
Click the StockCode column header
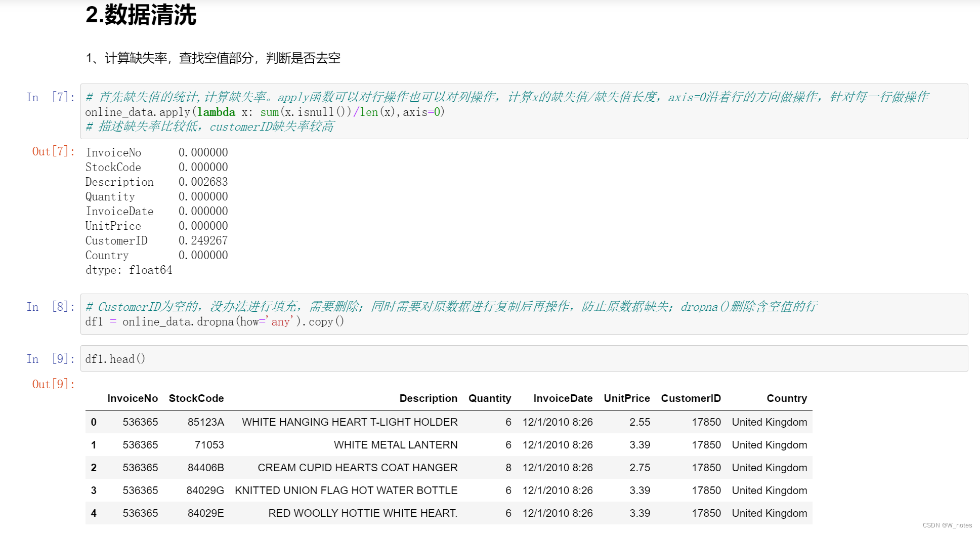[196, 398]
